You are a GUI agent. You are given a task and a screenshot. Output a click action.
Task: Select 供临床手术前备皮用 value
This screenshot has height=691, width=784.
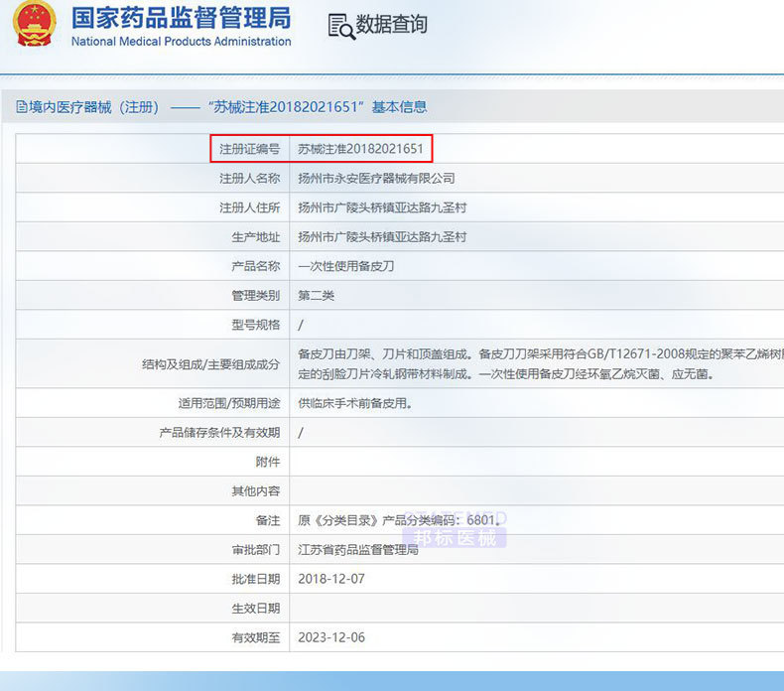tap(355, 403)
